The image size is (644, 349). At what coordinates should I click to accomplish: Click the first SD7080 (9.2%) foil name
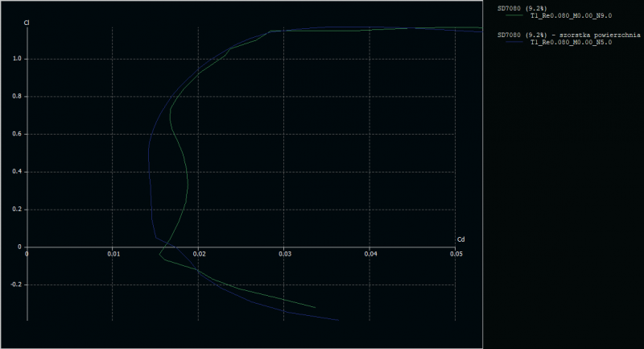pos(522,8)
